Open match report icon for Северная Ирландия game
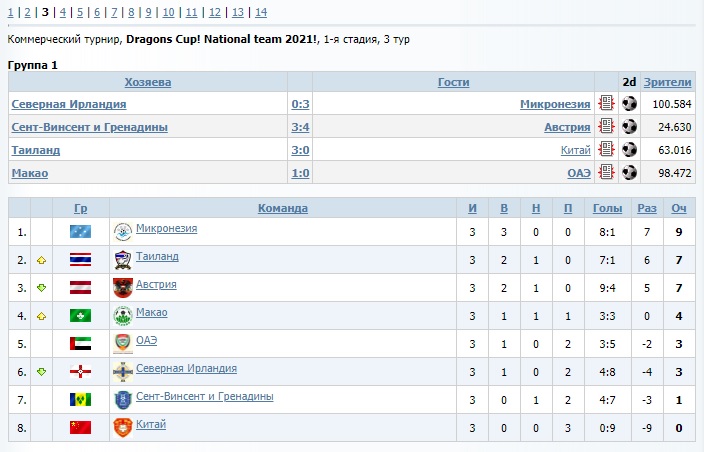This screenshot has width=704, height=452. (605, 104)
